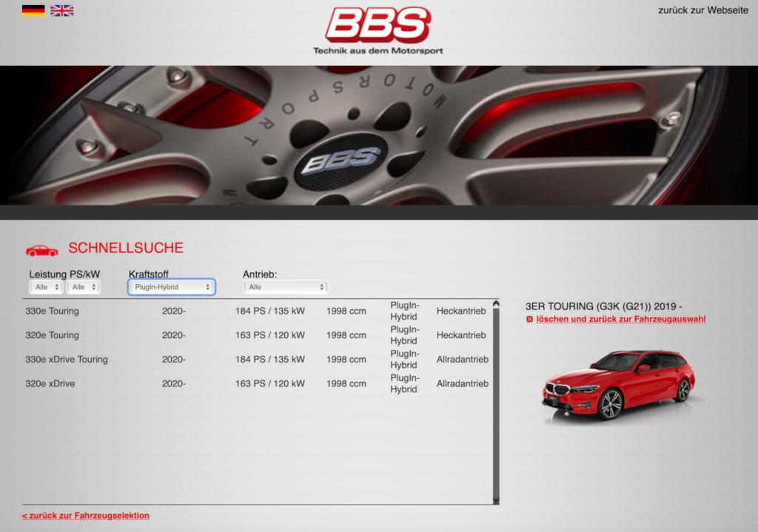The height and width of the screenshot is (532, 758).
Task: Click löschen und zurück zur Fahrzeugauswahl link
Action: point(621,319)
